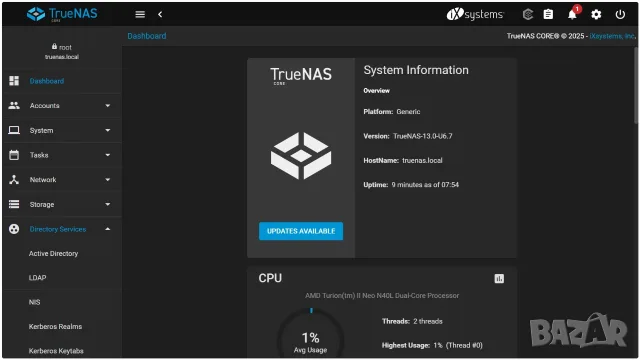Open the iXsystems, Inc. footer link
Viewport: 640px width, 360px height.
[613, 36]
